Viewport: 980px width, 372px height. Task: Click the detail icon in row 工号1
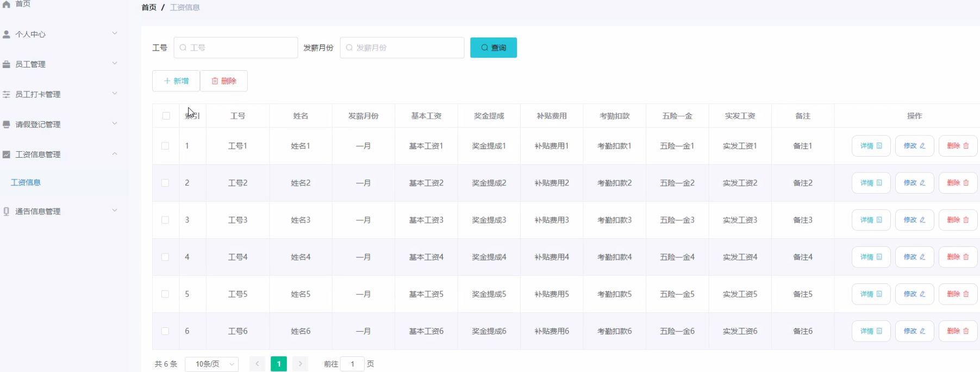[x=879, y=146]
